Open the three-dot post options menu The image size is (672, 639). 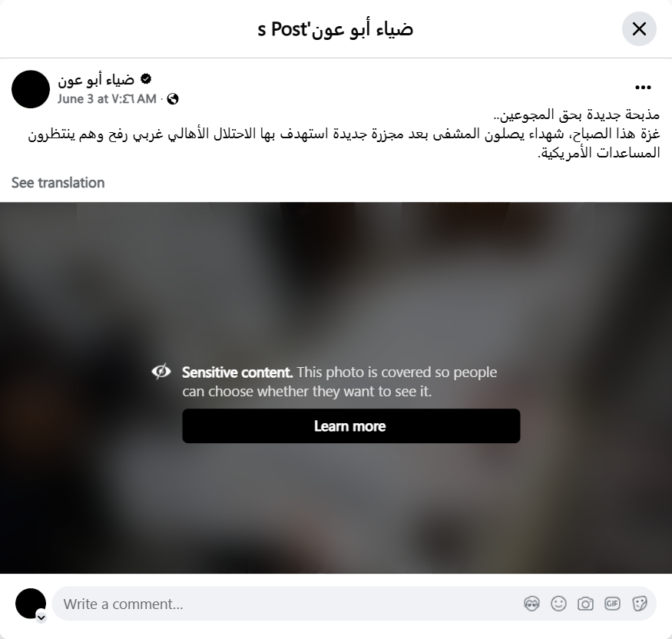643,88
